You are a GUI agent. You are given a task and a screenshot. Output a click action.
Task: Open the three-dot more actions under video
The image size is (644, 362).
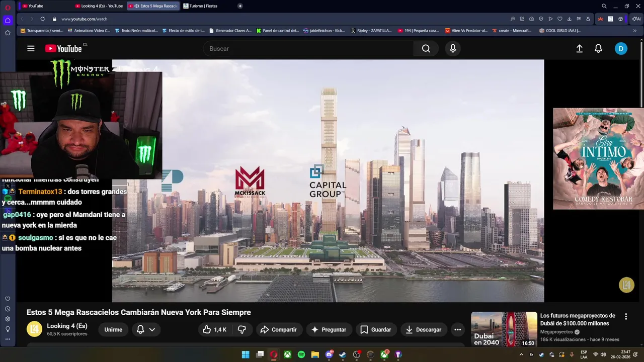click(458, 330)
